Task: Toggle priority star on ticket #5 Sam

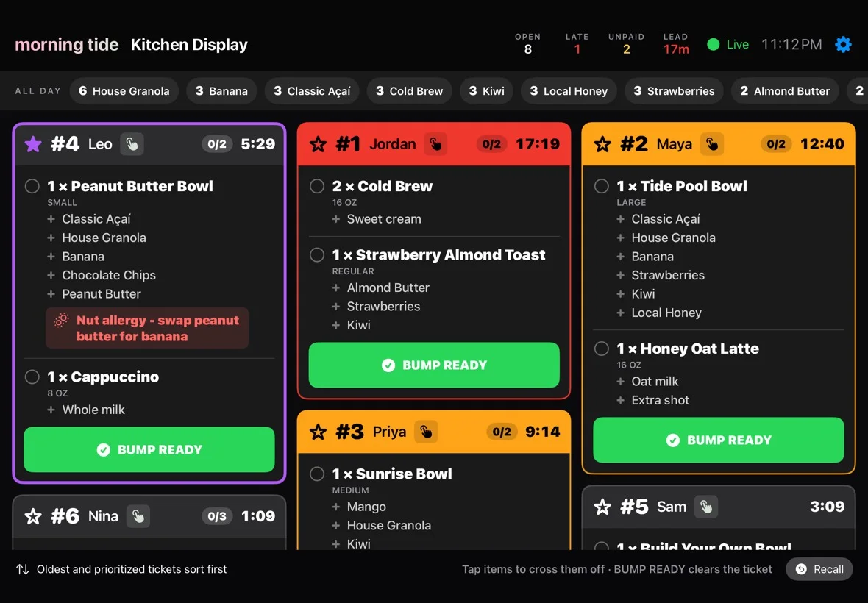Action: (x=602, y=507)
